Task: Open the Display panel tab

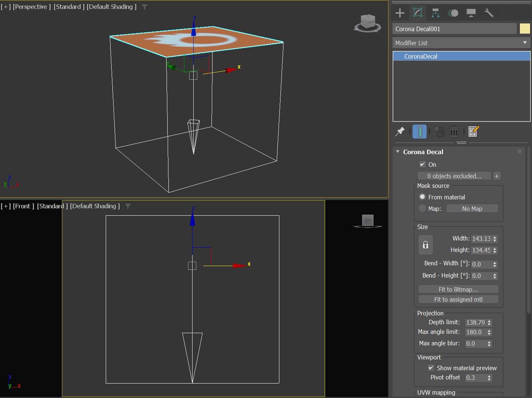Action: click(471, 13)
